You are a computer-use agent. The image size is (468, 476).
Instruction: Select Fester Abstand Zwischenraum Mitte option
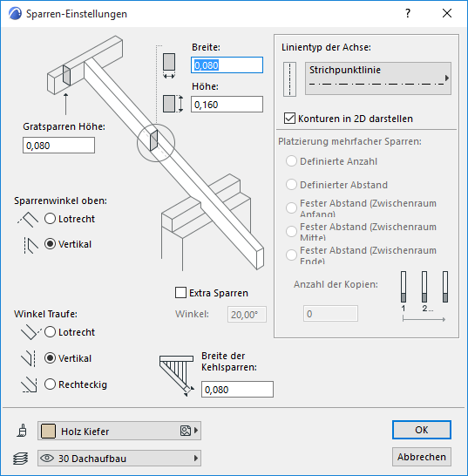(291, 231)
